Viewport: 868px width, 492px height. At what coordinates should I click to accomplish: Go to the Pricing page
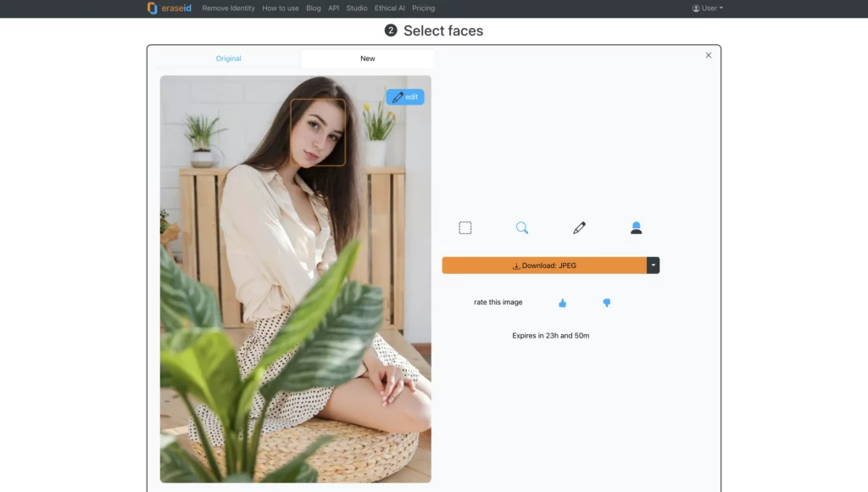pyautogui.click(x=423, y=8)
